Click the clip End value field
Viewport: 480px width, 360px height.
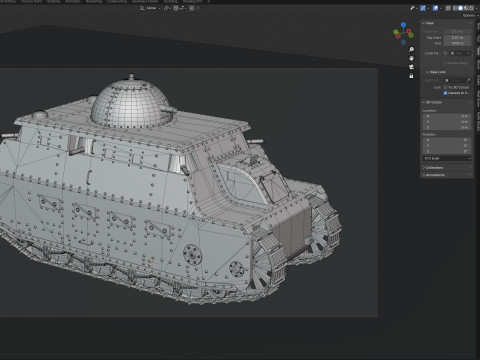[x=457, y=43]
